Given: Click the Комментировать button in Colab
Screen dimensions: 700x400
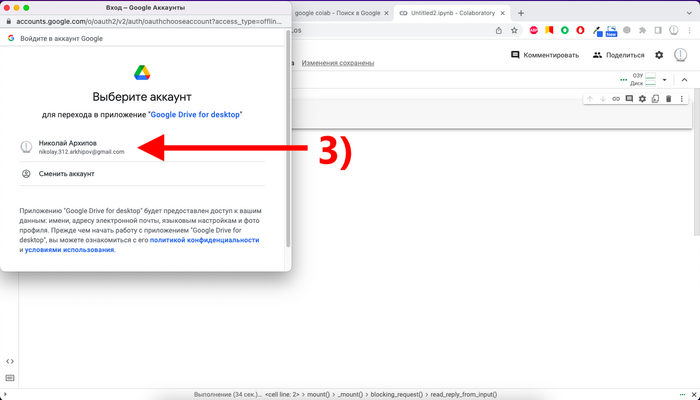Looking at the screenshot, I should (545, 55).
